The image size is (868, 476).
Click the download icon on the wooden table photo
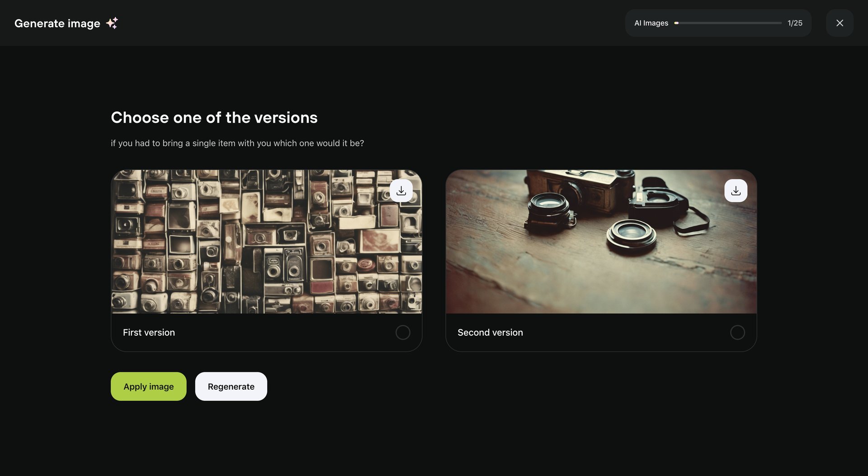(736, 190)
